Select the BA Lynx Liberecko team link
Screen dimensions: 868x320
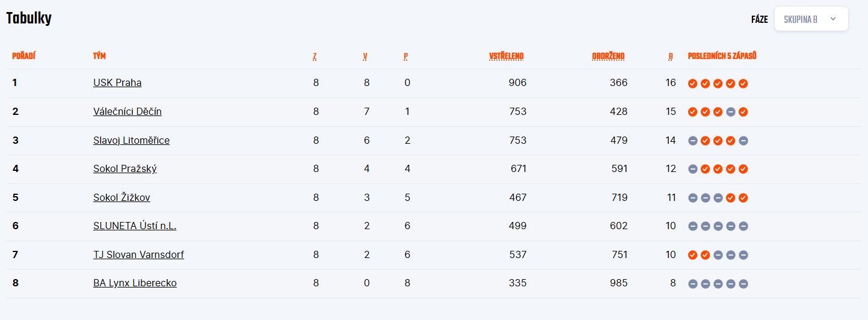tap(135, 283)
